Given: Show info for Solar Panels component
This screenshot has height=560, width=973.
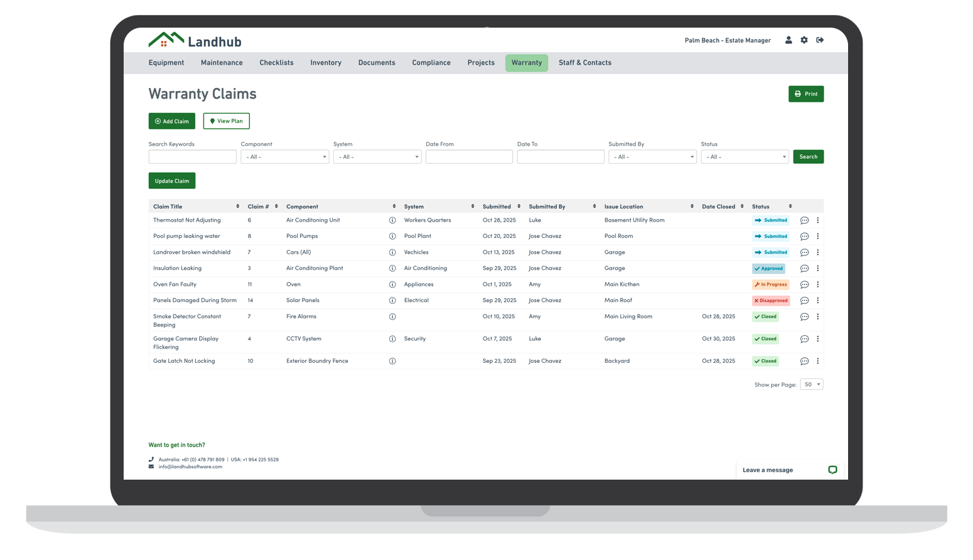Looking at the screenshot, I should coord(392,301).
